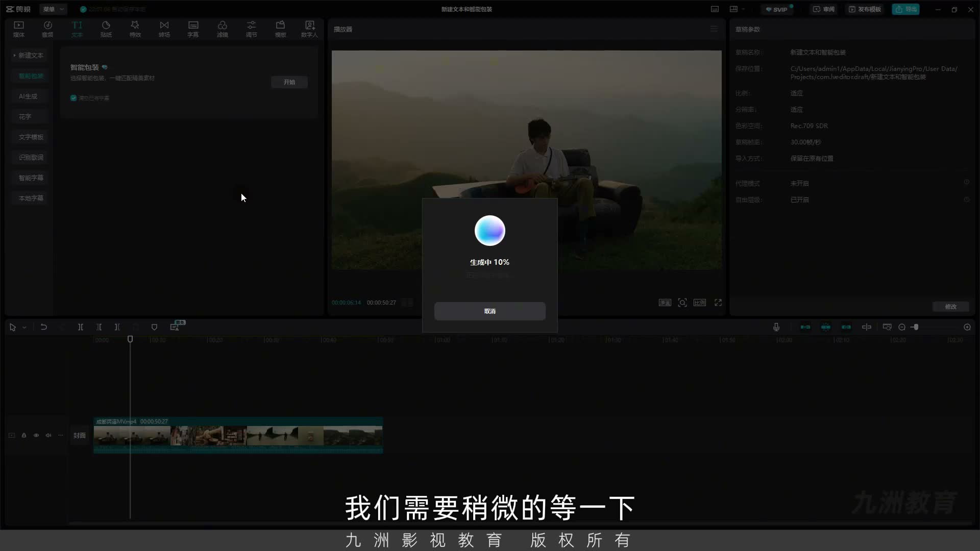The width and height of the screenshot is (980, 551).
Task: Click the 发布模板 publish template button
Action: (x=865, y=9)
